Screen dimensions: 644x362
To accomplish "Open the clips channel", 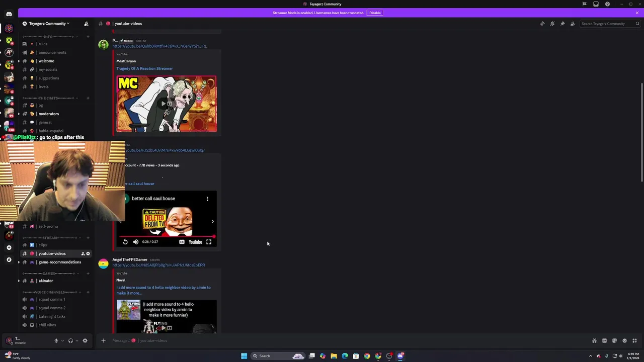I will 55,245.
